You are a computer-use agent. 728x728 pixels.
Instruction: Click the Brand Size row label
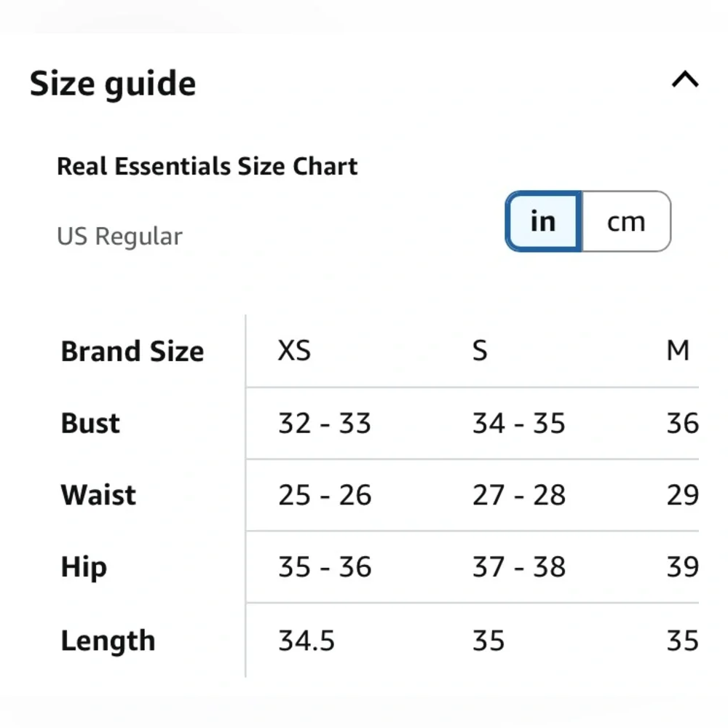click(x=132, y=351)
